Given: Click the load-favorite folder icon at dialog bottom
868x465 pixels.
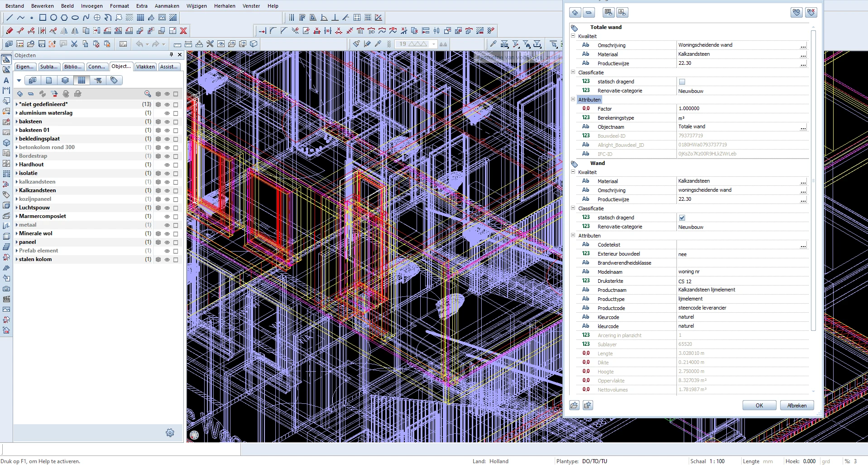Looking at the screenshot, I should pos(574,405).
